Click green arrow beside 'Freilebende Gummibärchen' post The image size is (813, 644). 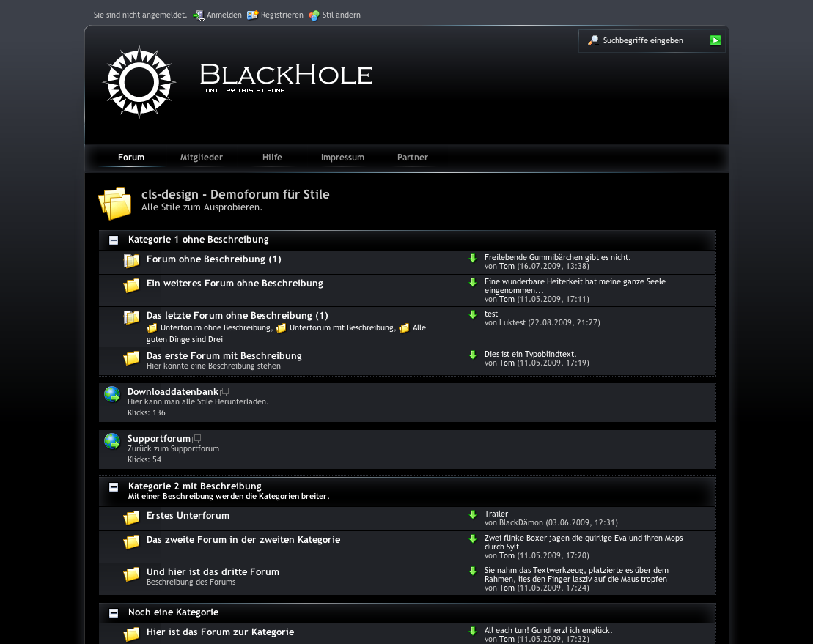click(473, 258)
